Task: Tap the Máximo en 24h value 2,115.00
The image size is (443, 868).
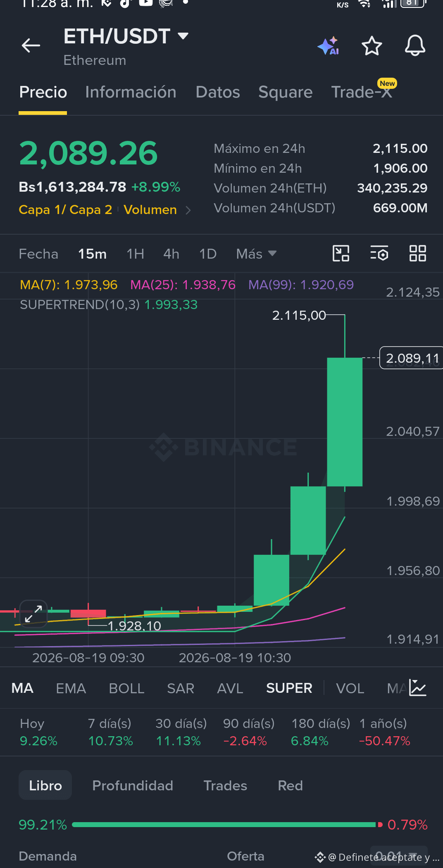Action: point(400,148)
